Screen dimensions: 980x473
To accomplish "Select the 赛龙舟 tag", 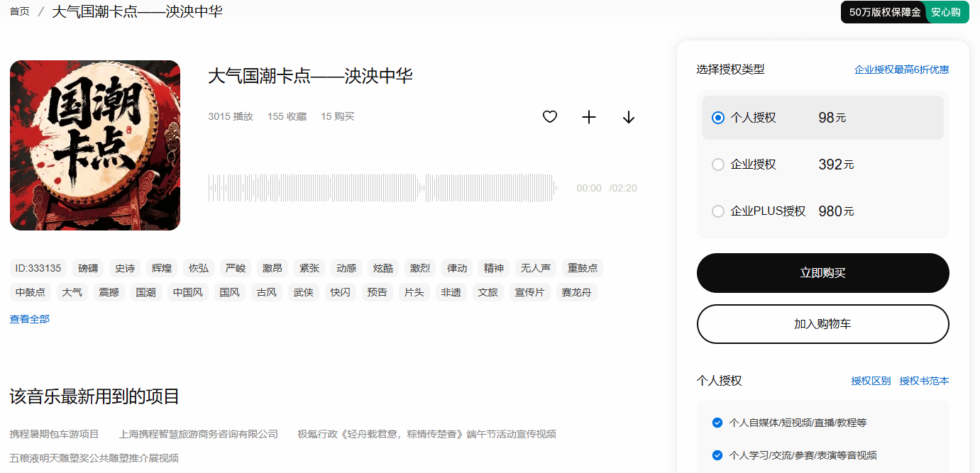I will 577,292.
